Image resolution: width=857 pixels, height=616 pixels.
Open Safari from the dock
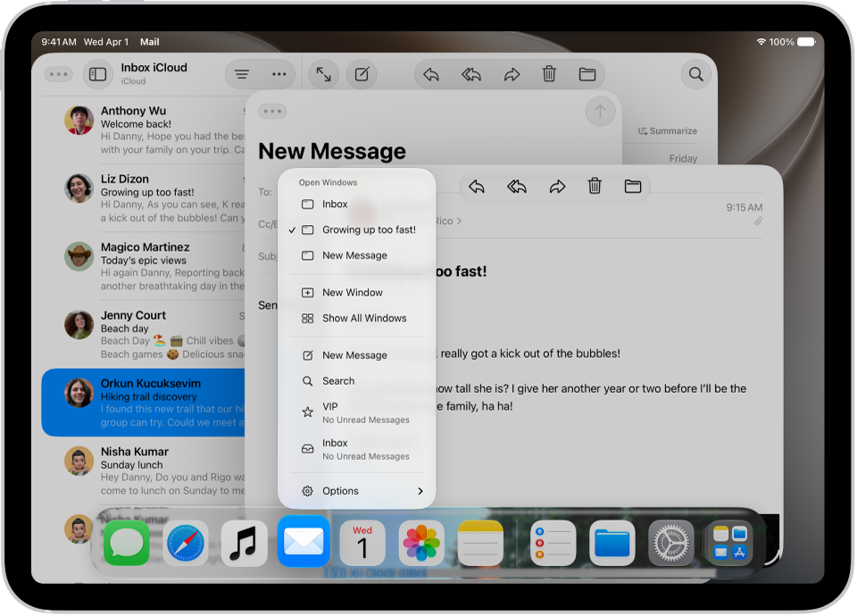[x=186, y=543]
